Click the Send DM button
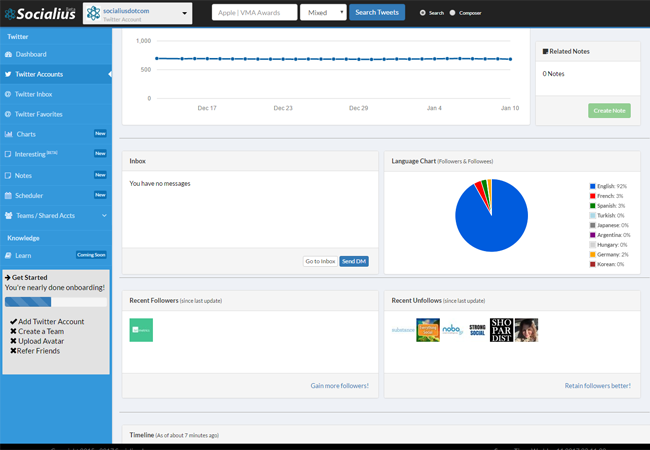The image size is (650, 450). 354,261
